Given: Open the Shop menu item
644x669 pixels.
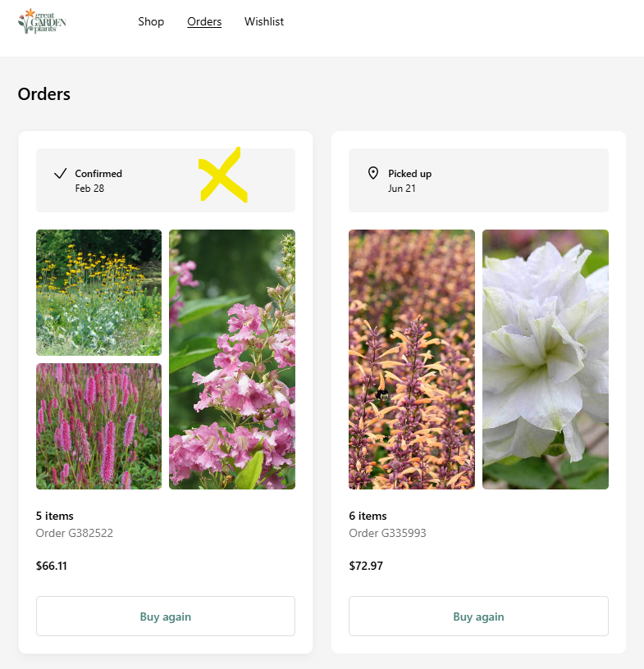Looking at the screenshot, I should (x=151, y=21).
